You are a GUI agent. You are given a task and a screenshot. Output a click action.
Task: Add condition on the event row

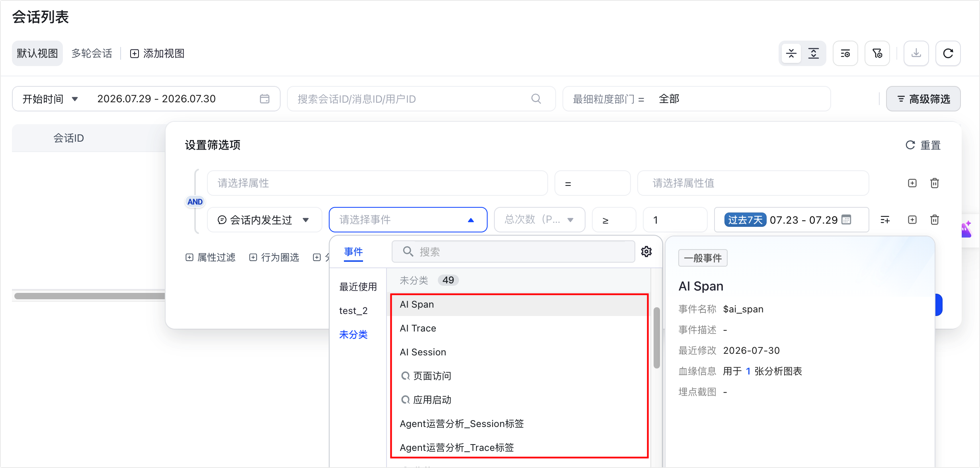click(x=912, y=220)
